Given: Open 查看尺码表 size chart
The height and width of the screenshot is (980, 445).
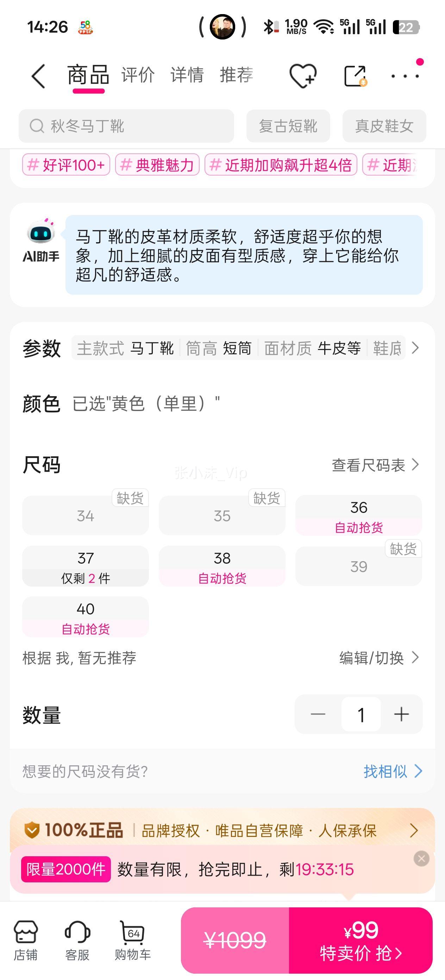Looking at the screenshot, I should coord(375,465).
